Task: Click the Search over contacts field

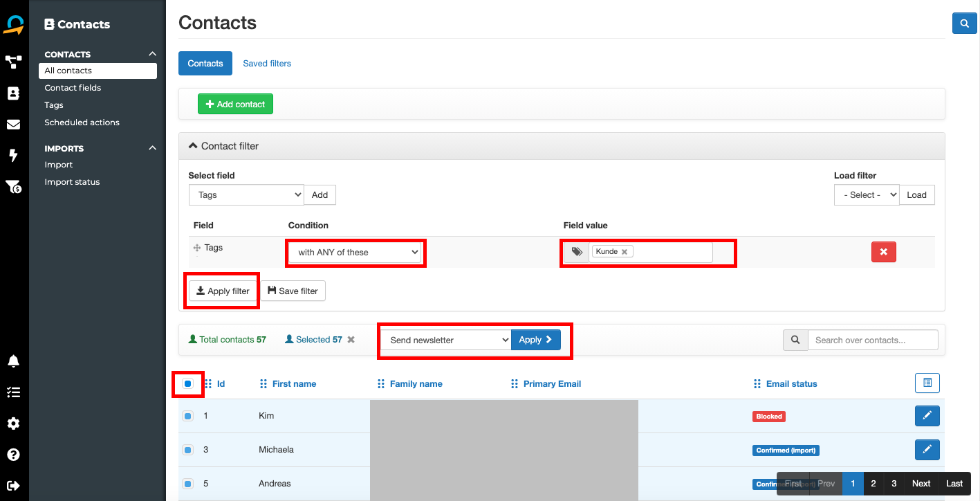Action: click(872, 340)
